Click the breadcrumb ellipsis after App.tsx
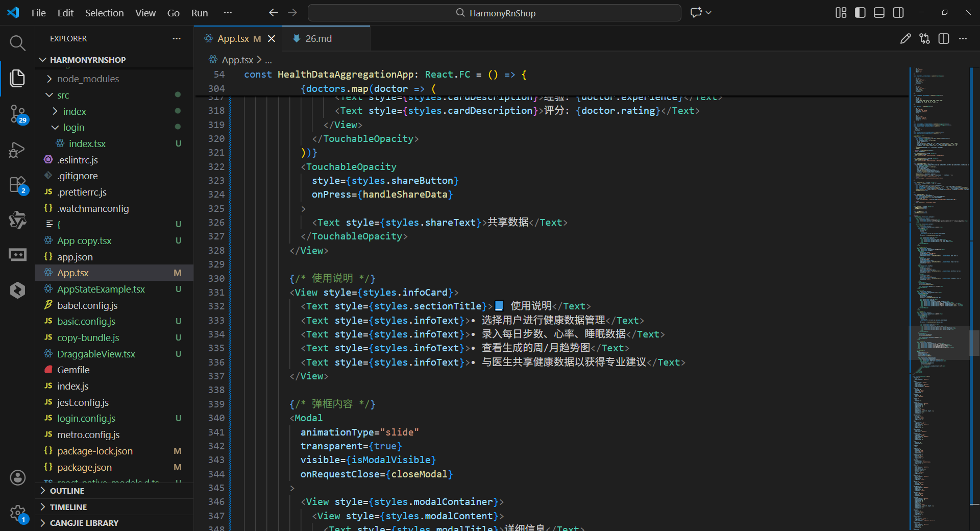 point(268,60)
